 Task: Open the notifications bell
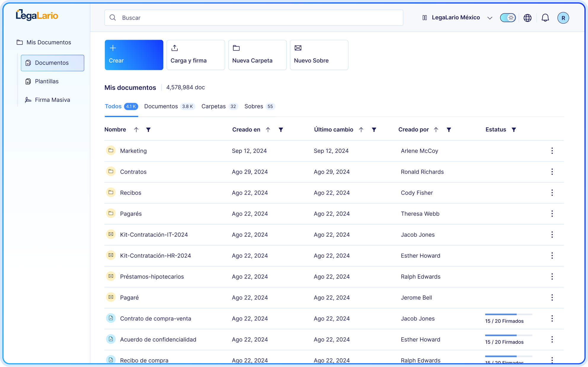tap(545, 18)
